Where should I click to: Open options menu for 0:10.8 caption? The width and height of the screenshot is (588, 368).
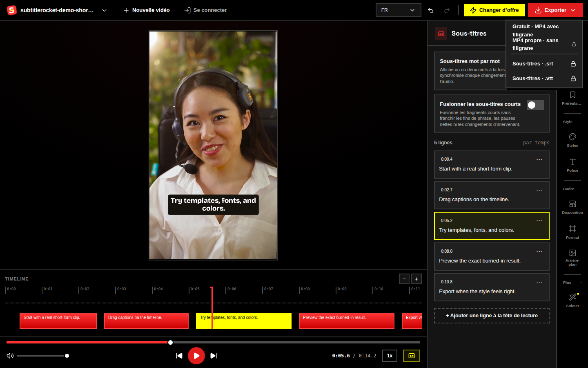(539, 282)
